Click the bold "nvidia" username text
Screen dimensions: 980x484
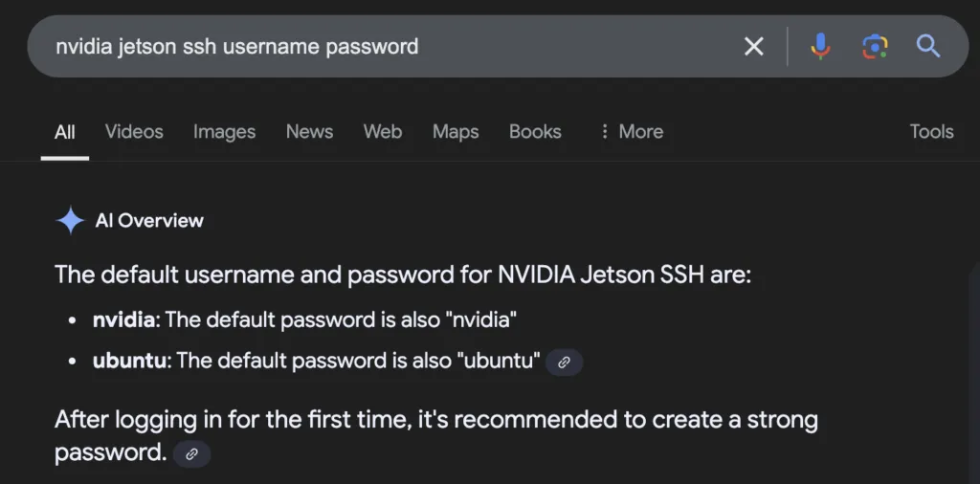coord(123,320)
